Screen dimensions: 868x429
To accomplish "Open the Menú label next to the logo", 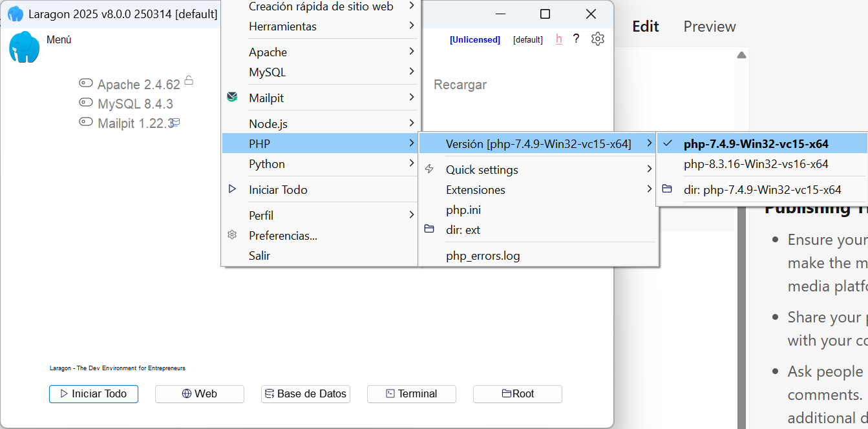I will (x=59, y=40).
